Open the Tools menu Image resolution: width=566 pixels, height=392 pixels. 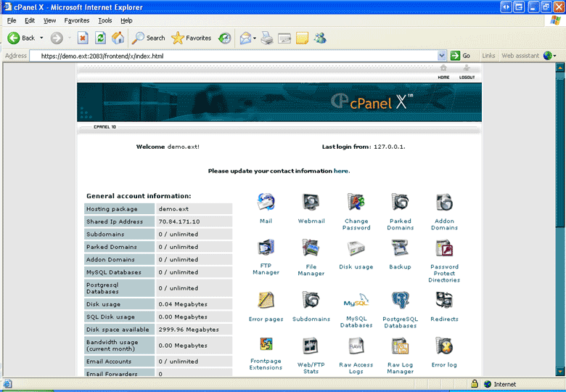(104, 20)
